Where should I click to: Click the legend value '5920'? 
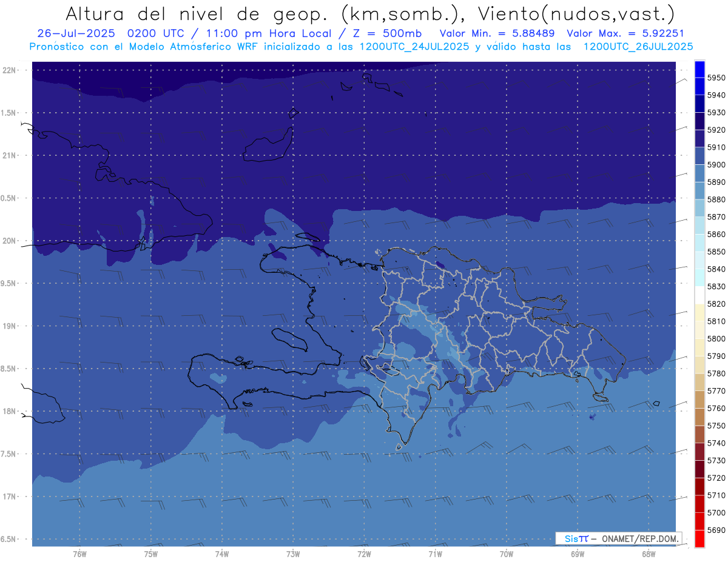point(716,130)
